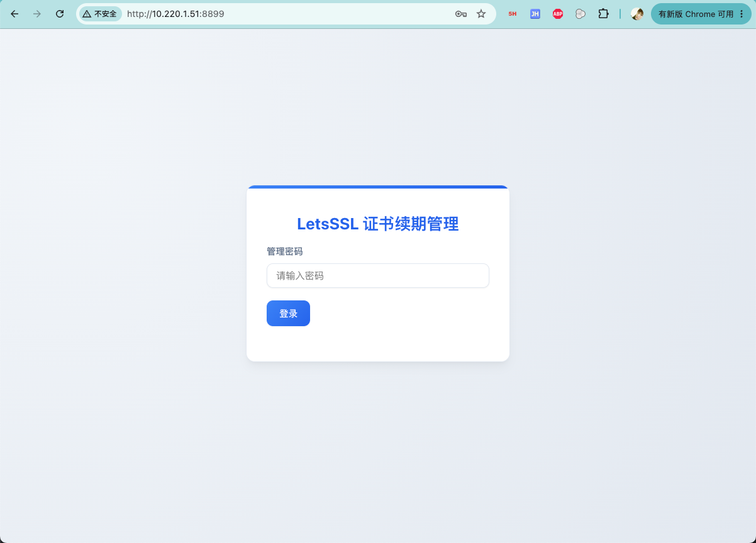Open the gray round extension icon
The width and height of the screenshot is (756, 543).
[581, 14]
